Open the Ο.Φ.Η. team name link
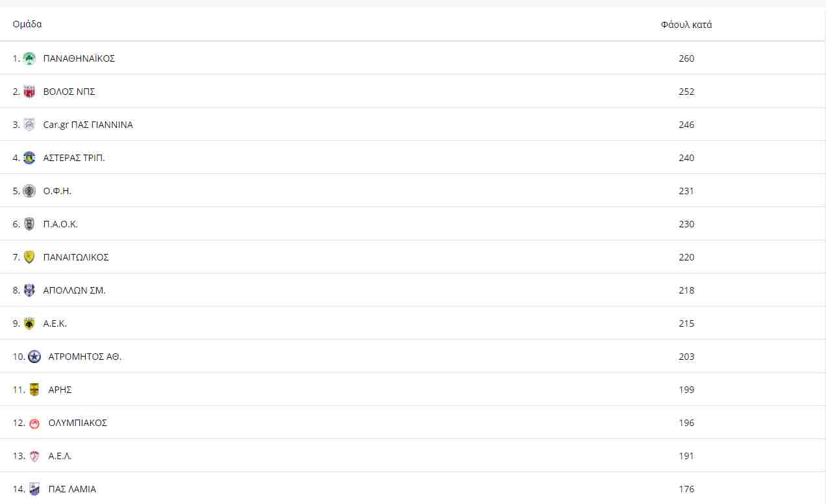This screenshot has width=826, height=504. coord(57,191)
